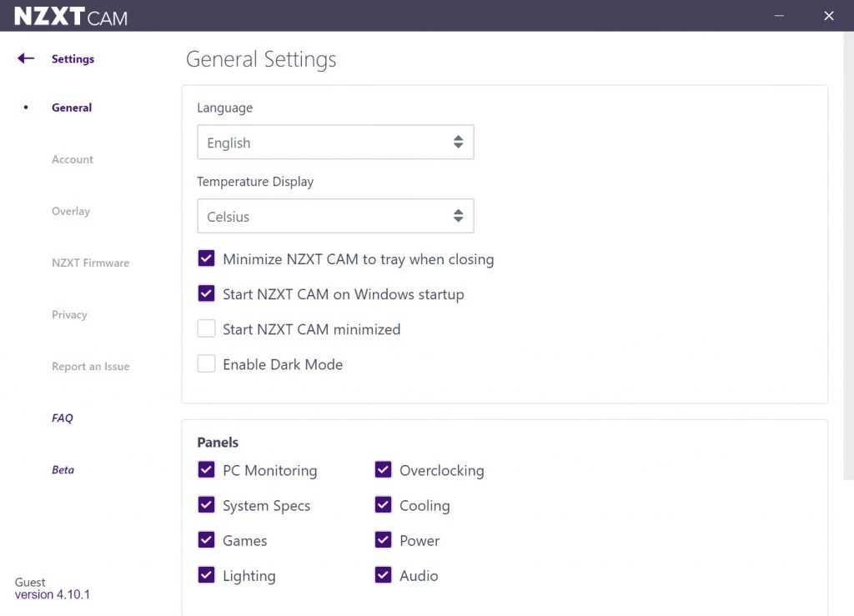Enable Start NZXT CAM minimized
This screenshot has height=616, width=854.
(206, 329)
